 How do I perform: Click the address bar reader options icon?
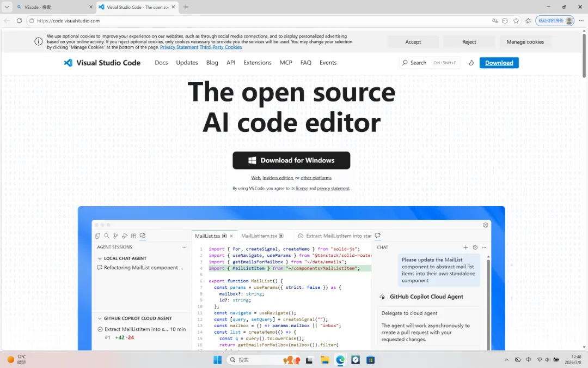coord(505,21)
